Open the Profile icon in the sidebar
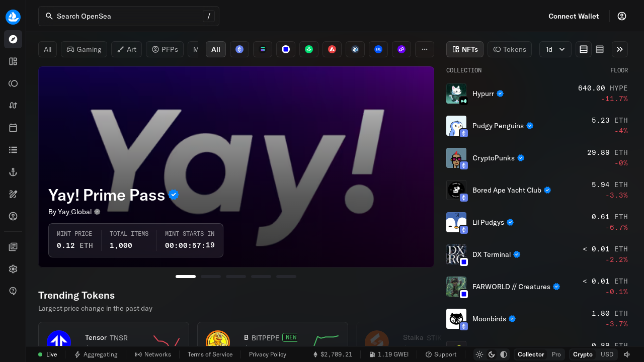Screen dimensions: 644x362 (13, 216)
